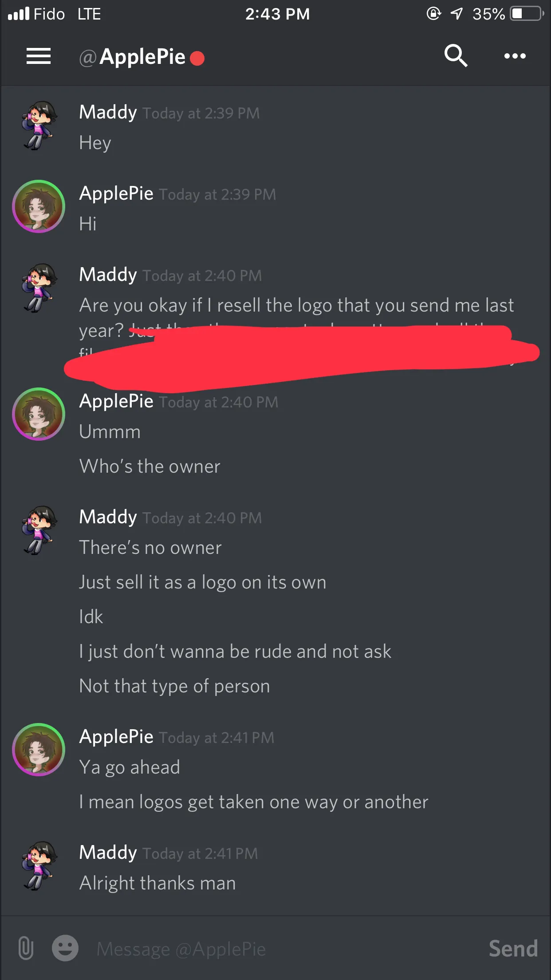
Task: Open Maddy's avatar beside the Hey message
Action: [x=39, y=126]
